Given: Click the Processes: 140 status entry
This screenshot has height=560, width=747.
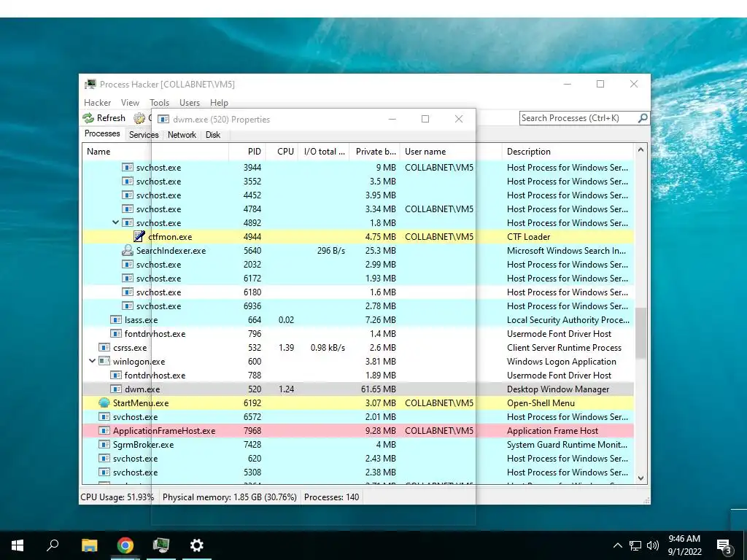Looking at the screenshot, I should click(x=332, y=497).
